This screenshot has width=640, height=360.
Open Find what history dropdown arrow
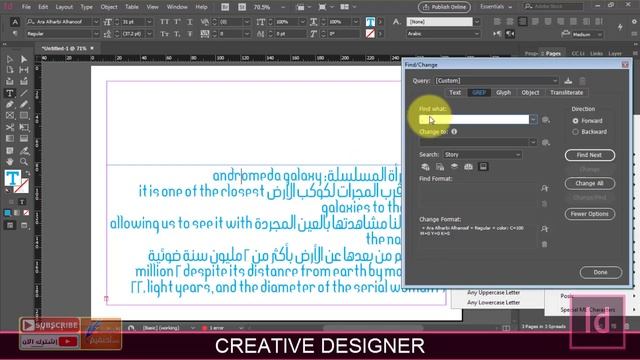coord(533,120)
